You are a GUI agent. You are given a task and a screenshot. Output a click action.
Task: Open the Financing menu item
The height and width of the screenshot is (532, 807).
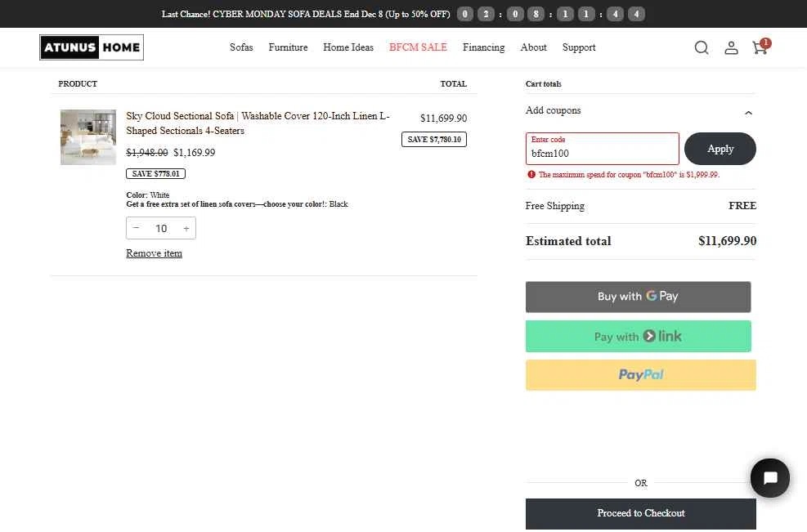[x=483, y=47]
